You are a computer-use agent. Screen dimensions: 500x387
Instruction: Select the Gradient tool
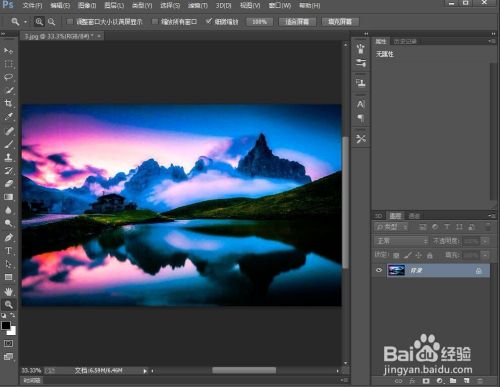coord(8,197)
